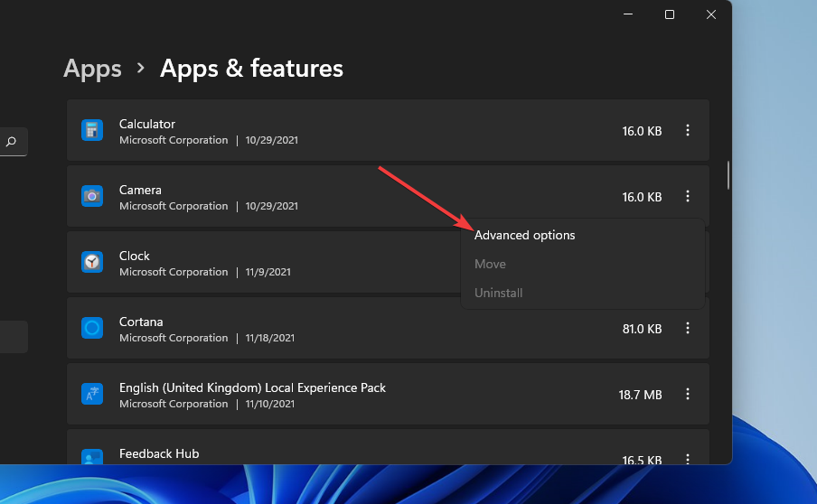The image size is (817, 504).
Task: Open the Feedback Hub three-dot options menu
Action: click(688, 459)
